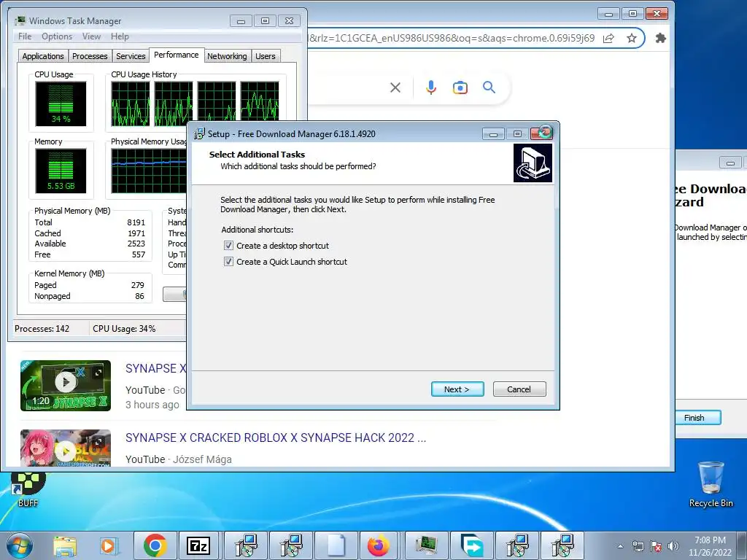Screen dimensions: 747x560
Task: Uncheck Create a desktop shortcut
Action: tap(228, 246)
